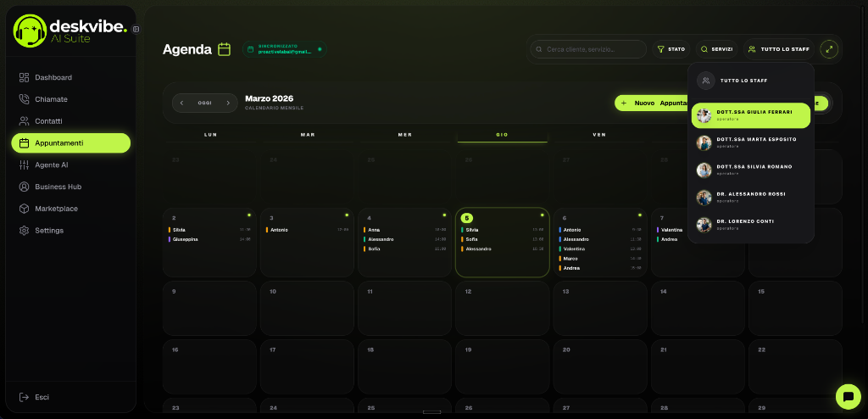Open the day 12 calendar cell
The image size is (868, 419).
(502, 308)
